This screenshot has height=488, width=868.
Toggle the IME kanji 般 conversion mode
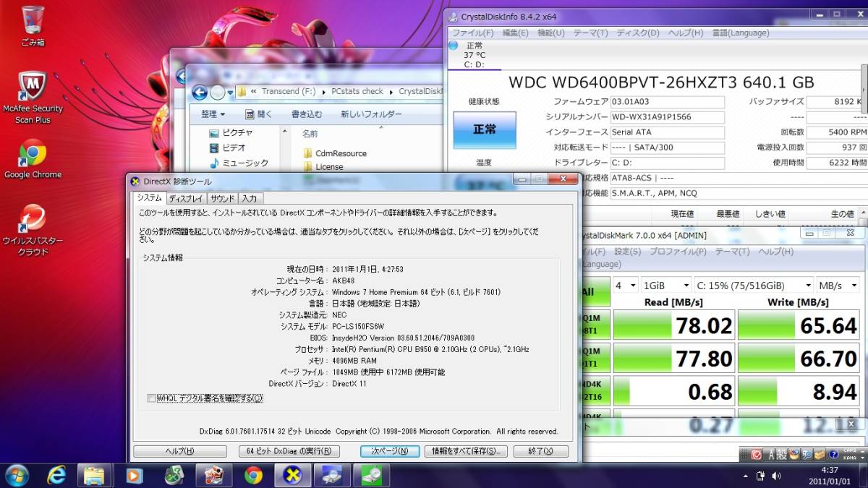tap(783, 455)
